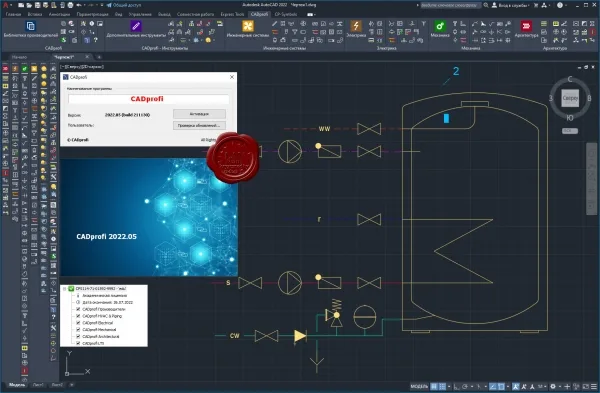
Task: Switch to the Лист1 layout tab
Action: [38, 385]
